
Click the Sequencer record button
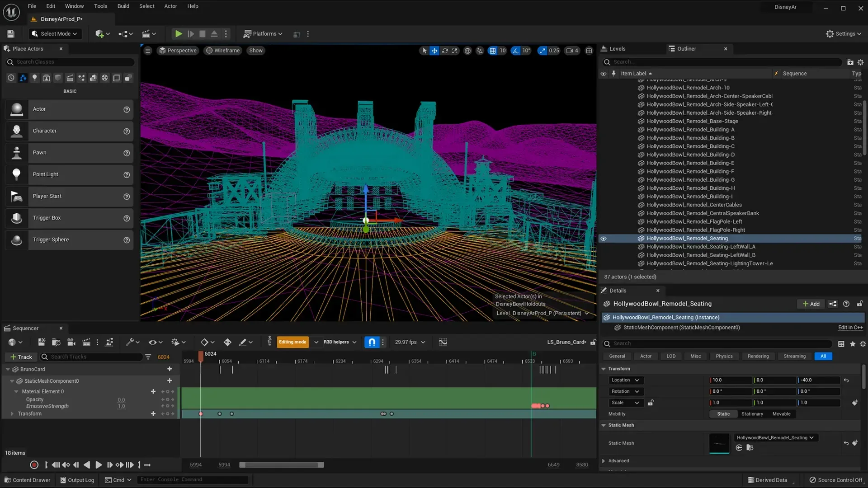point(34,465)
